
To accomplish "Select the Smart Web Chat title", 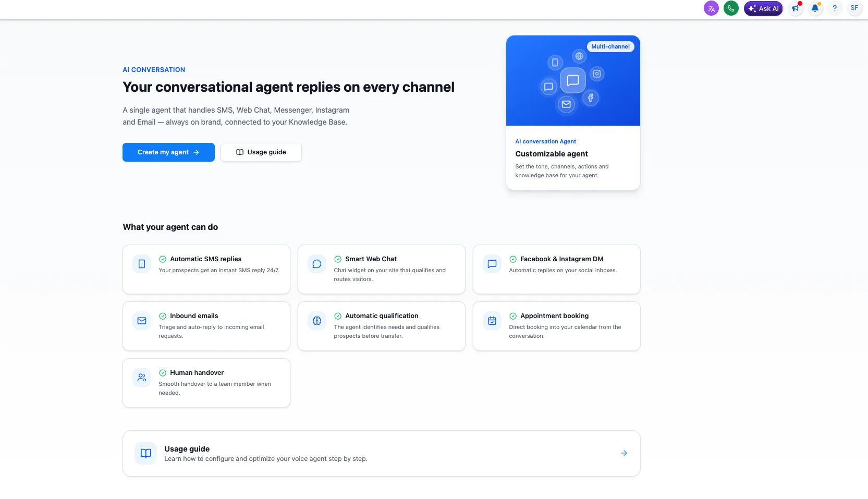I will tap(371, 259).
